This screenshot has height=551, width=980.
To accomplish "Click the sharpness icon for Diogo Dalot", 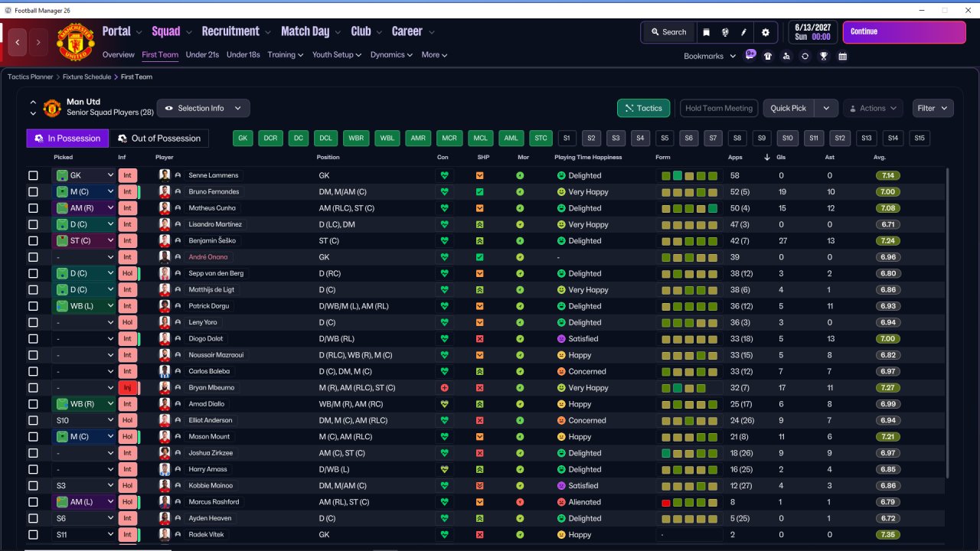I will click(480, 339).
